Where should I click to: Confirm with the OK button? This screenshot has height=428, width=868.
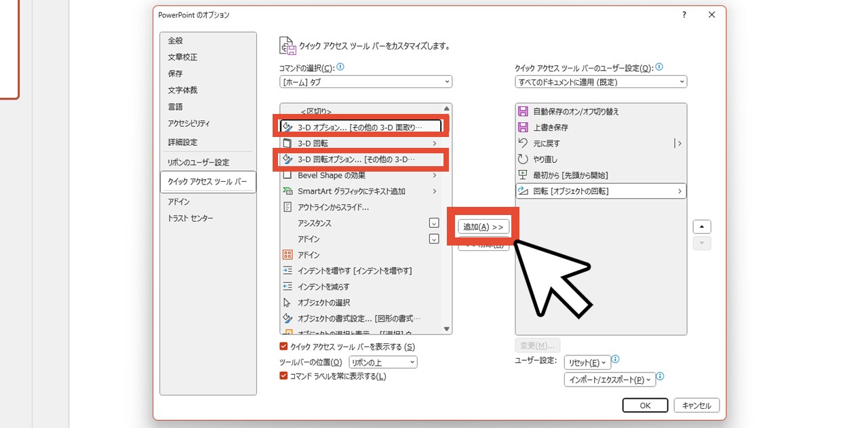coord(645,405)
